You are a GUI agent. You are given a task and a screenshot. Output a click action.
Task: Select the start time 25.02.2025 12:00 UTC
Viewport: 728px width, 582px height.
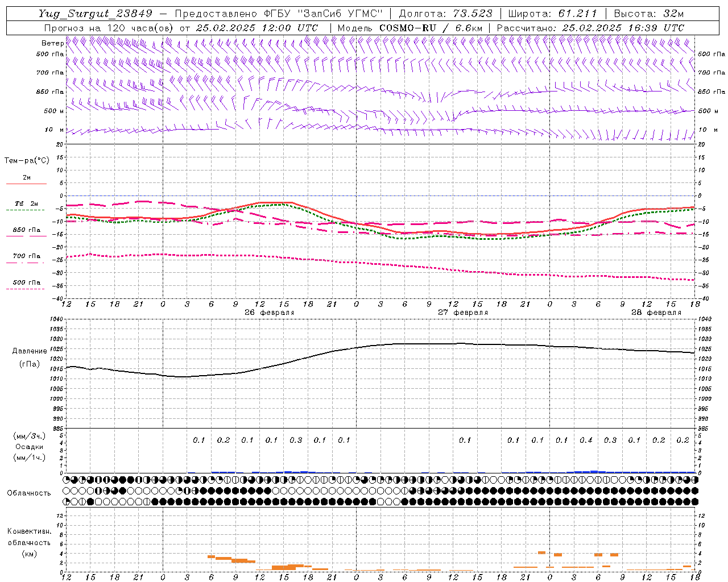257,28
